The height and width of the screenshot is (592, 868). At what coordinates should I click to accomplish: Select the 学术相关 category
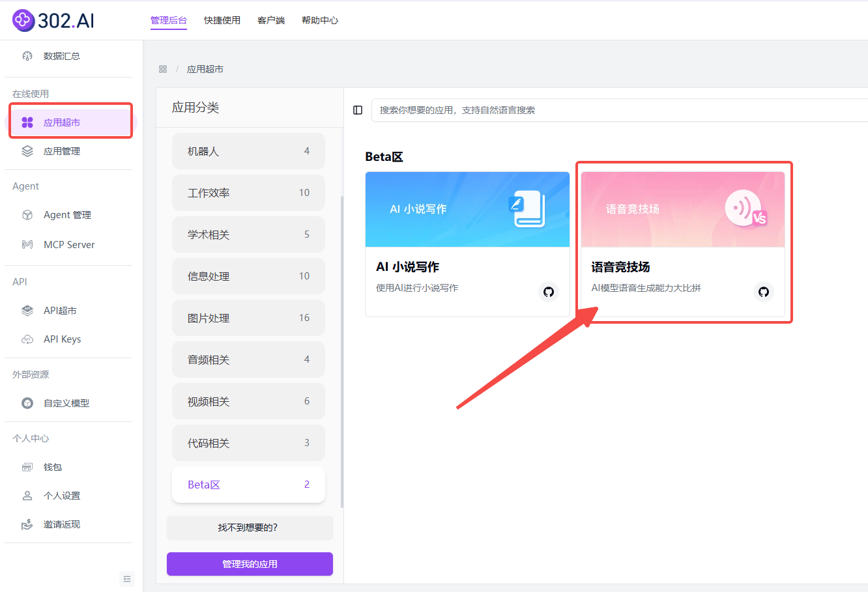(x=248, y=234)
